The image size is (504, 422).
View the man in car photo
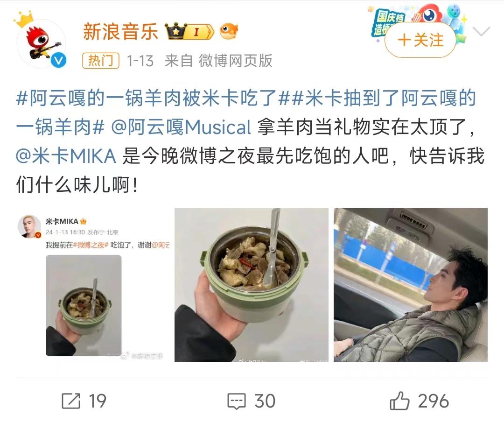tap(411, 285)
